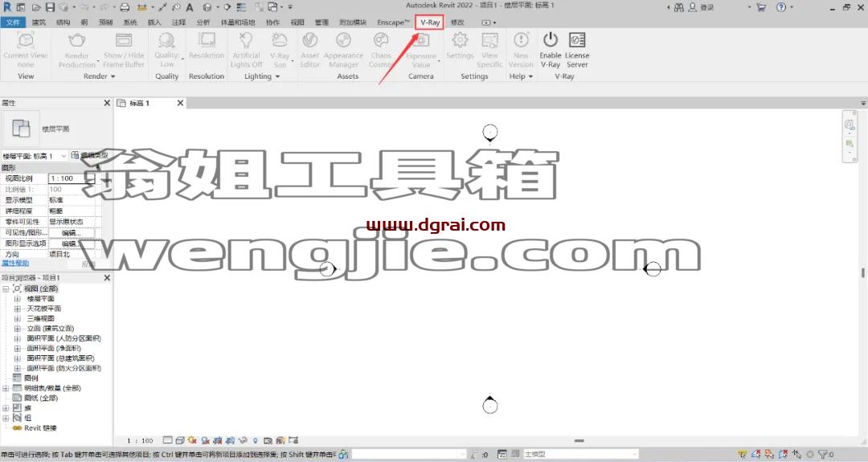This screenshot has height=462, width=868.
Task: Open the 文件 file menu
Action: [x=13, y=22]
